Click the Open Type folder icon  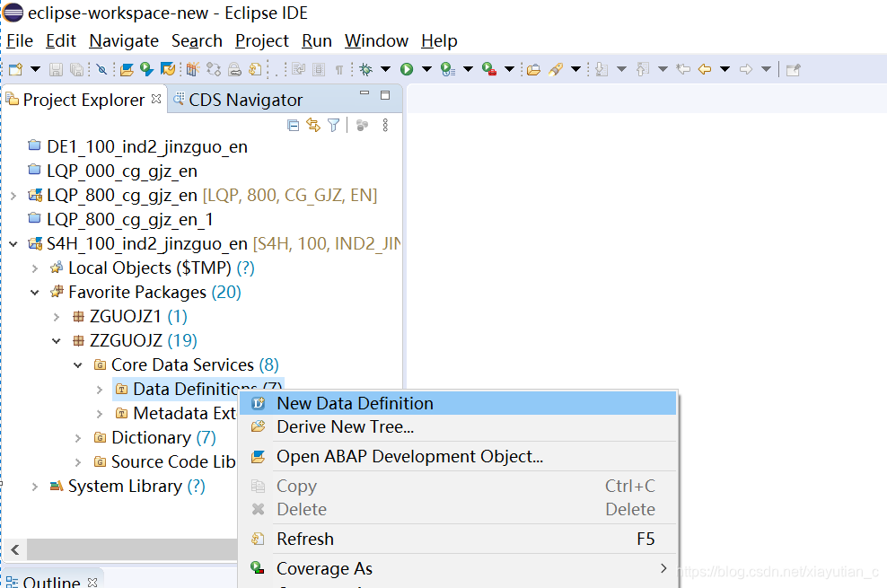click(x=533, y=69)
